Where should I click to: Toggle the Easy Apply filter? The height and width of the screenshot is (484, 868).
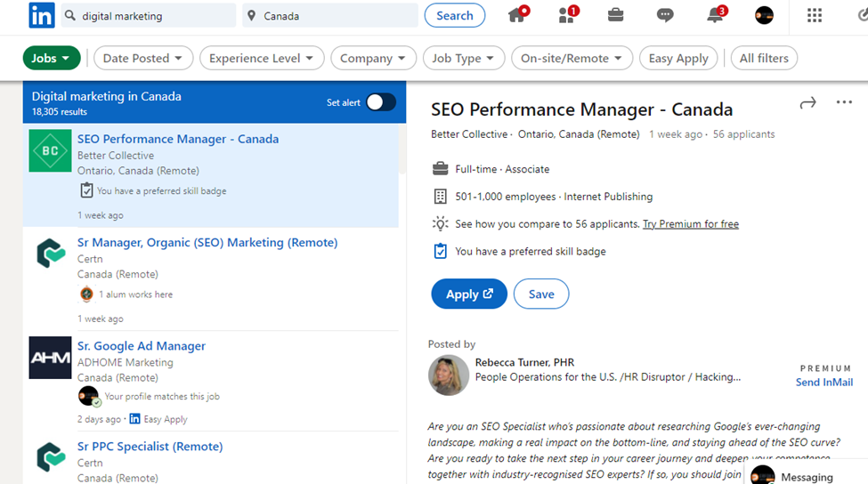pos(678,58)
